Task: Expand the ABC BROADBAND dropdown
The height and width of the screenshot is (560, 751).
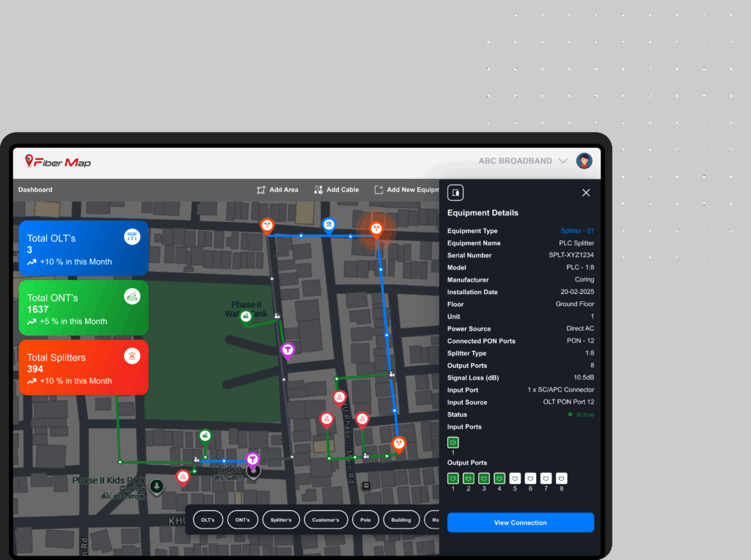Action: 563,161
